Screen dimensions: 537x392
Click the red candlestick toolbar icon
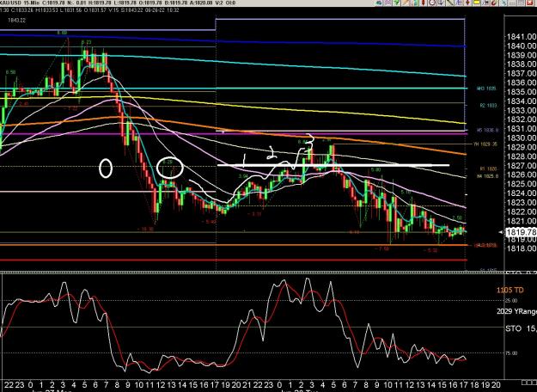(x=424, y=3)
